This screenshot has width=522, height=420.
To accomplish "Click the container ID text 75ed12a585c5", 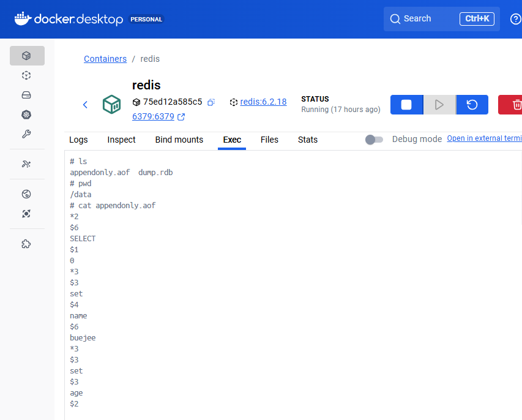I will [173, 102].
